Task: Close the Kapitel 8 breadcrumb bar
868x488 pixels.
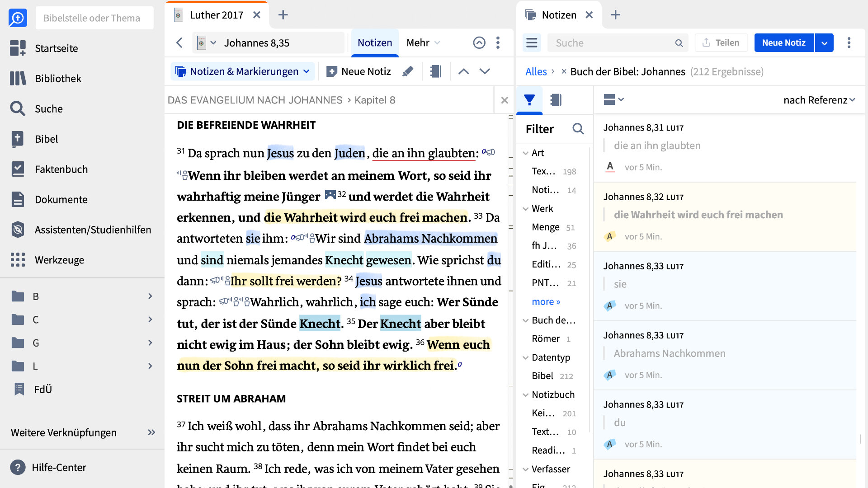Action: click(x=505, y=100)
